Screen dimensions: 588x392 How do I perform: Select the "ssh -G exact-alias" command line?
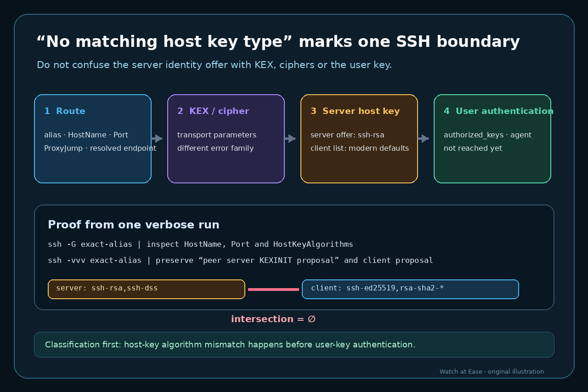point(200,244)
